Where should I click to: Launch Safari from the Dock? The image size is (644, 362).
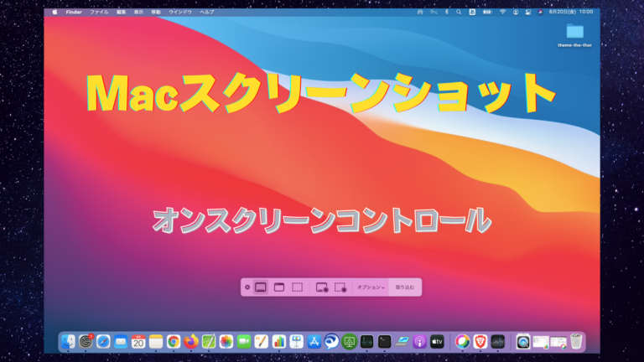103,342
